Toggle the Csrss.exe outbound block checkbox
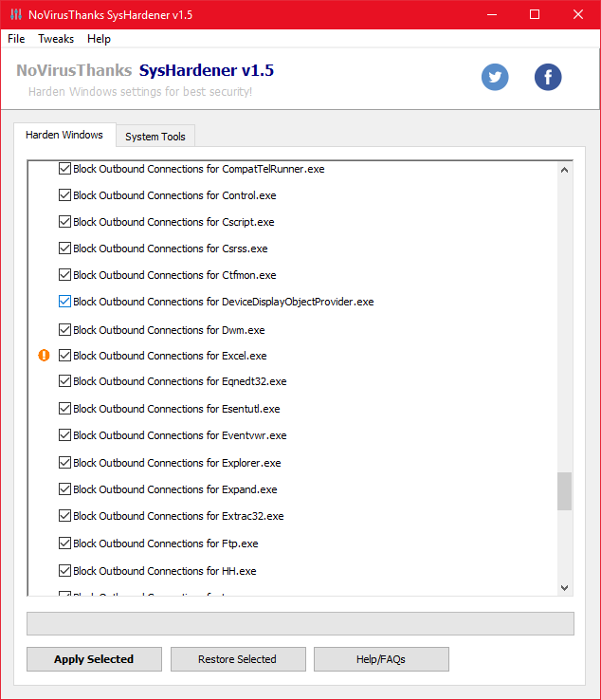This screenshot has height=700, width=601. pyautogui.click(x=64, y=249)
